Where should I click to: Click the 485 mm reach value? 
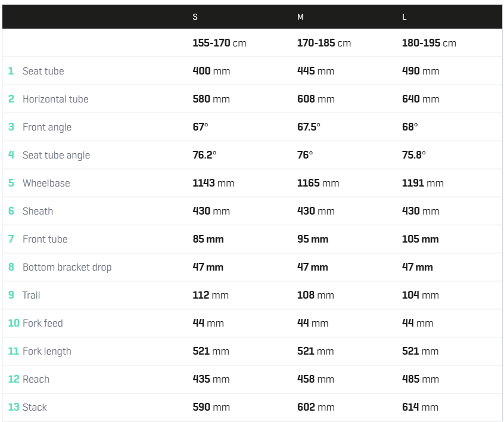click(420, 379)
